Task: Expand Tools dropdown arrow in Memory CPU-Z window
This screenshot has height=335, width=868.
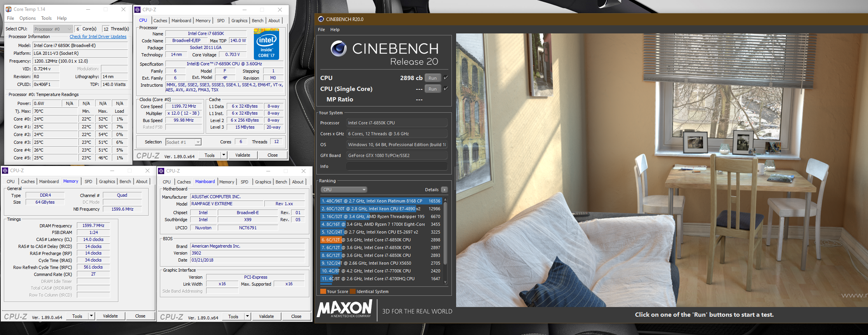Action: pyautogui.click(x=91, y=316)
